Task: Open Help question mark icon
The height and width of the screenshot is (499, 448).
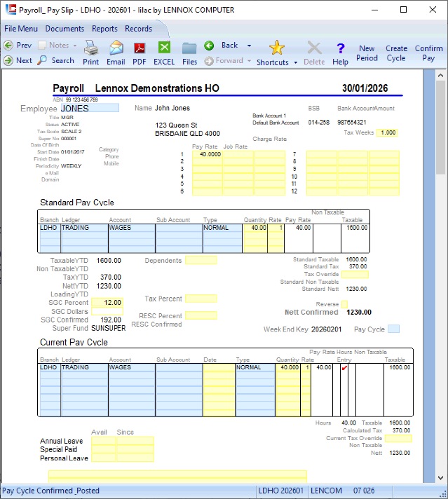Action: click(x=341, y=48)
